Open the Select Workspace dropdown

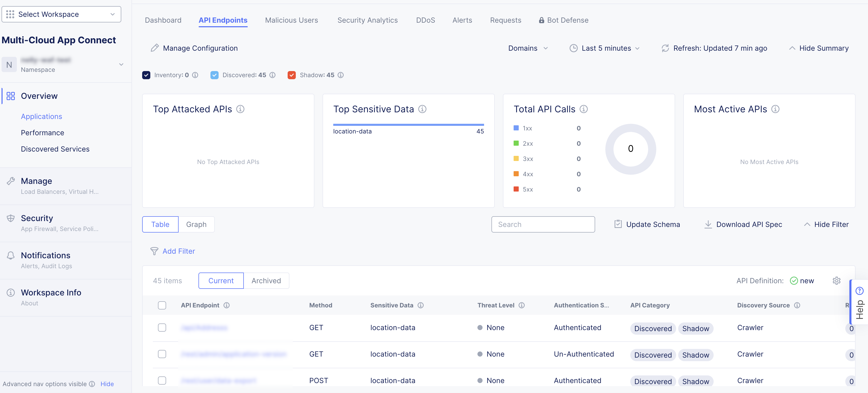pos(61,14)
